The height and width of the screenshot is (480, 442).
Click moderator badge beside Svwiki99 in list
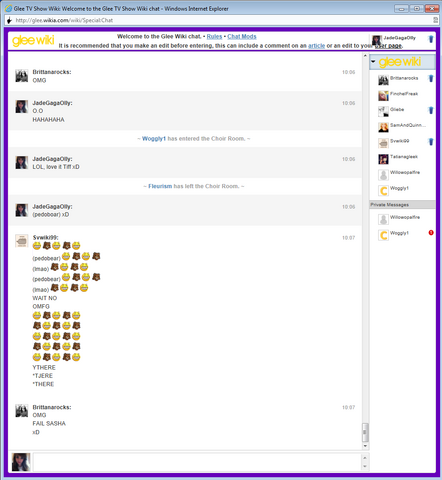(x=431, y=142)
